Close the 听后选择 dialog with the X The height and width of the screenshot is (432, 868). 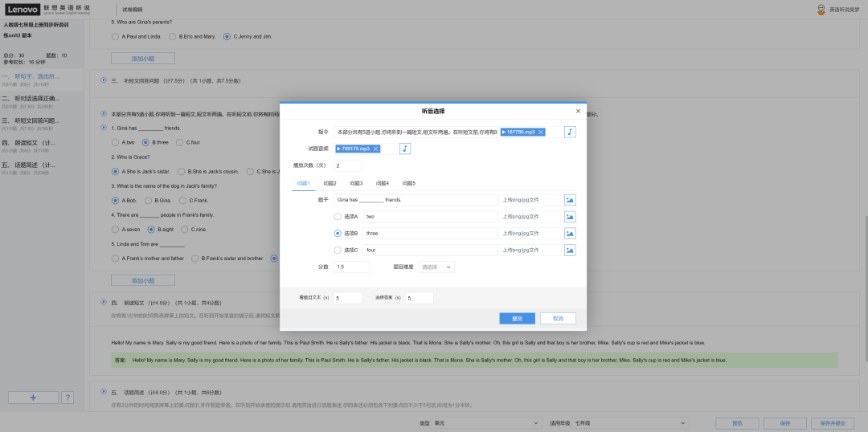[578, 111]
